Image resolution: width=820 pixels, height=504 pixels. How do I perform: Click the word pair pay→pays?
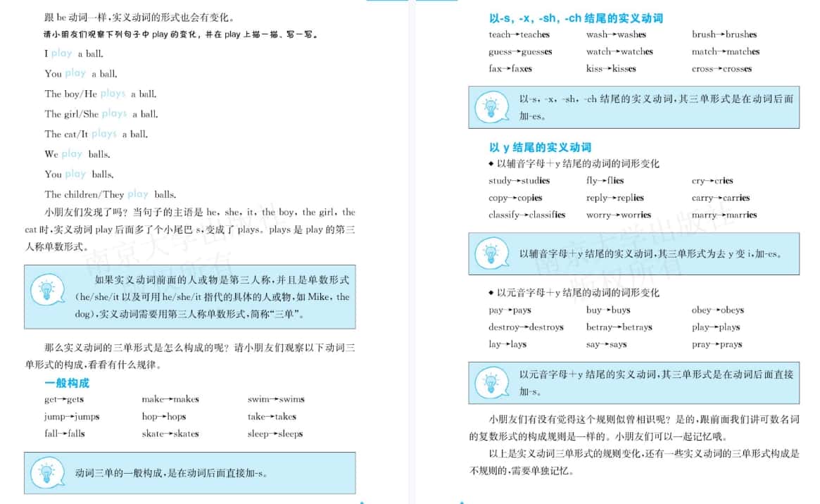click(510, 310)
